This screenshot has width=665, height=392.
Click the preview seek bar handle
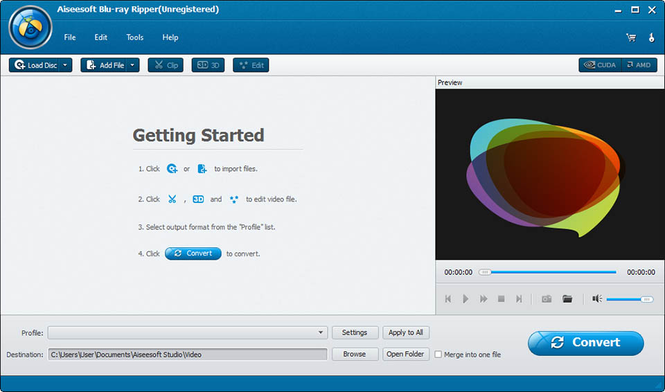(485, 272)
